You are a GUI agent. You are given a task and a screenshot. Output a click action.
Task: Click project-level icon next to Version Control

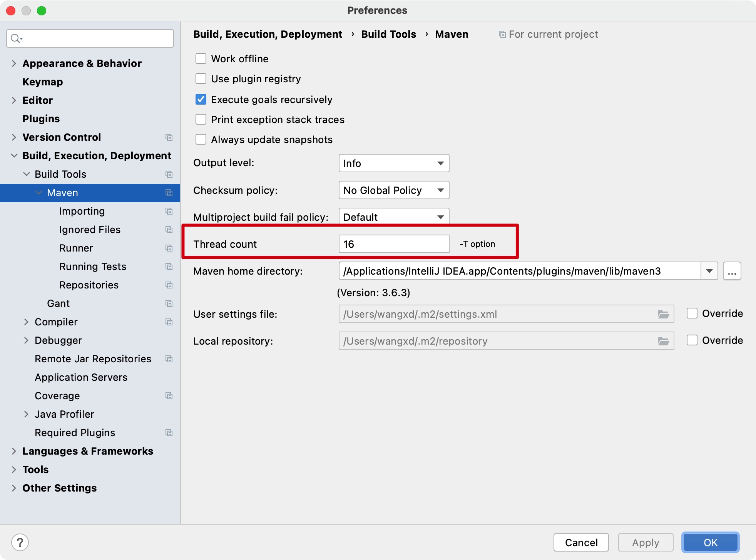(x=169, y=137)
